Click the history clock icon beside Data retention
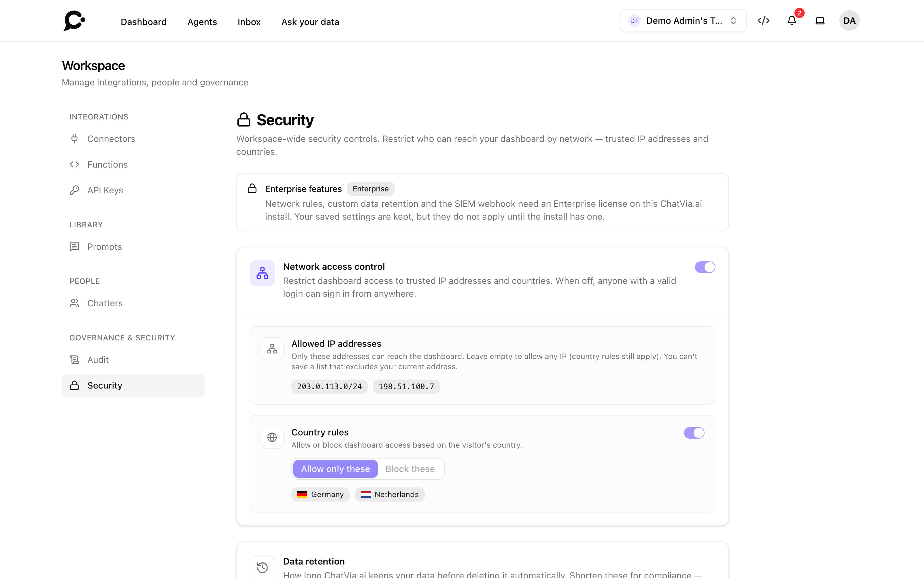Image resolution: width=924 pixels, height=578 pixels. tap(262, 567)
